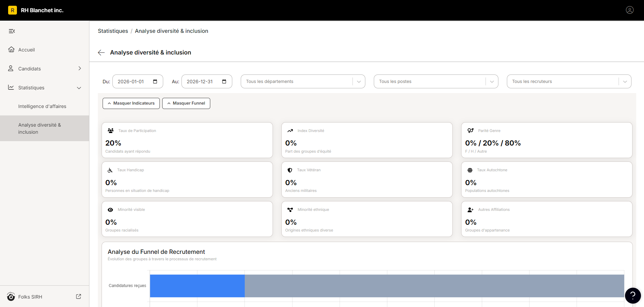The image size is (644, 307).
Task: Click Analyse diversité & inclusion breadcrumb
Action: (x=172, y=31)
